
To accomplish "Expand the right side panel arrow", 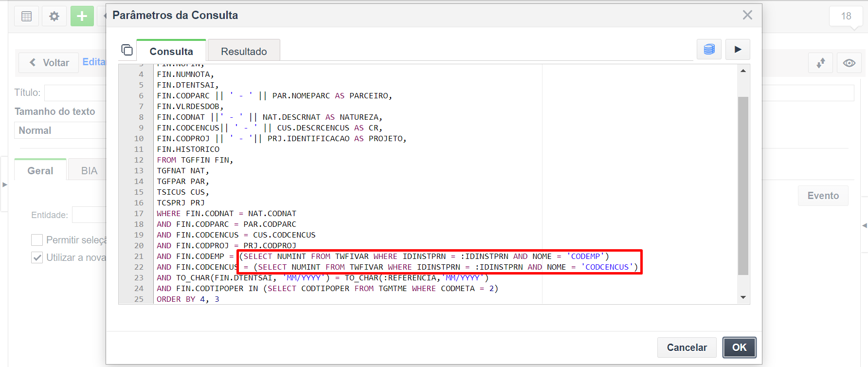I will pos(865,225).
